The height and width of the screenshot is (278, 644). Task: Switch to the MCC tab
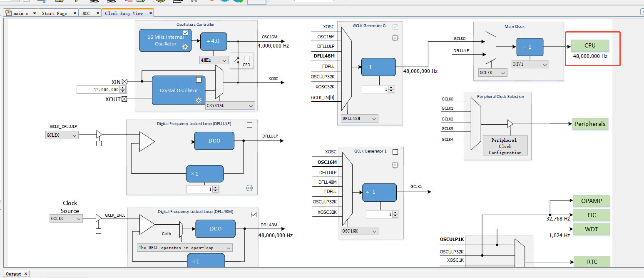point(86,13)
